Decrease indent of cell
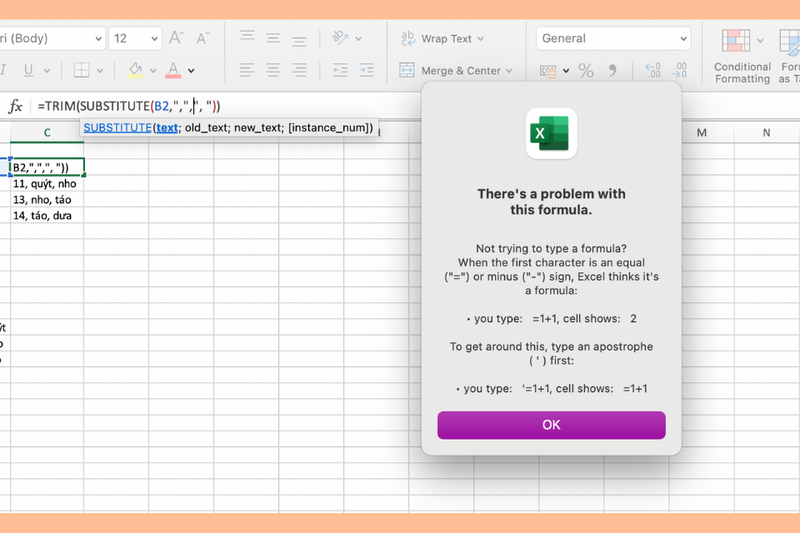The image size is (800, 533). coord(340,70)
